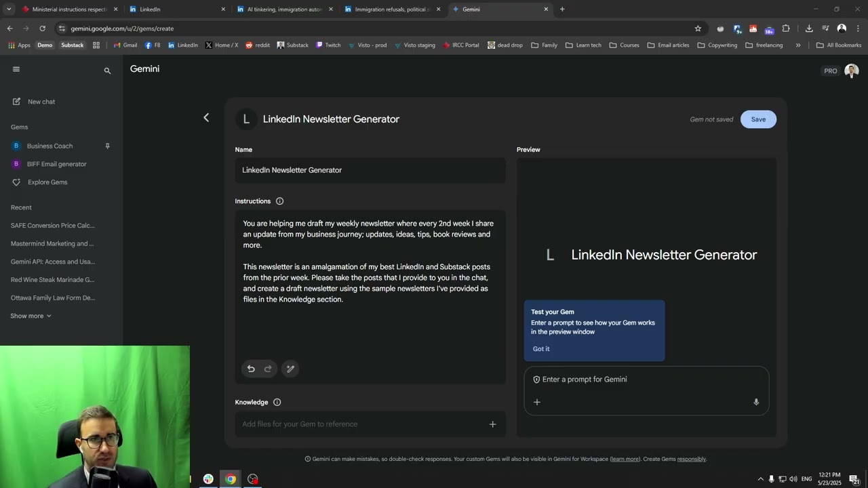Open recent chat Red Wine Steak Marinade

[x=53, y=279]
